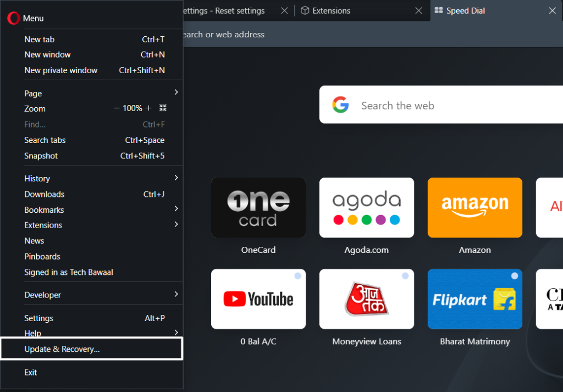This screenshot has width=563, height=392.
Task: Click the dot badge on Aaj Tak tile
Action: click(405, 275)
